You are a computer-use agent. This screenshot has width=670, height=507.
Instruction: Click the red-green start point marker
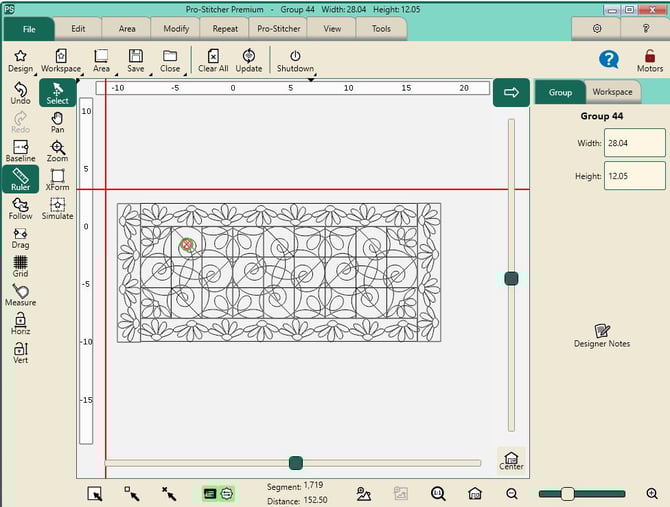pyautogui.click(x=187, y=245)
